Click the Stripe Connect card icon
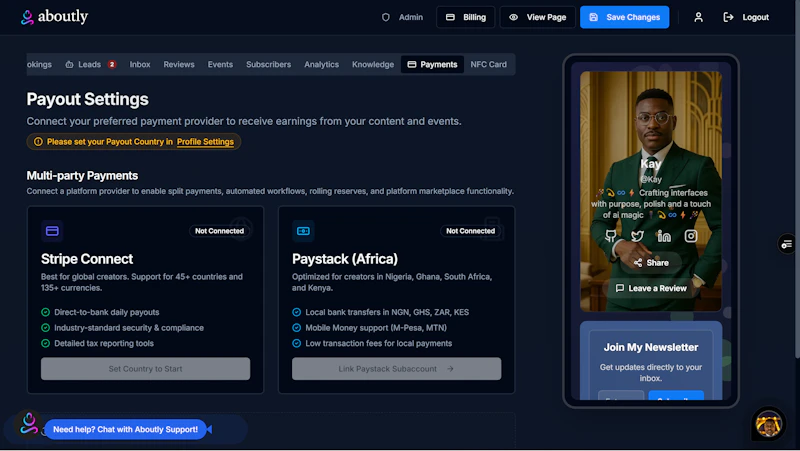The width and height of the screenshot is (800, 451). 52,231
